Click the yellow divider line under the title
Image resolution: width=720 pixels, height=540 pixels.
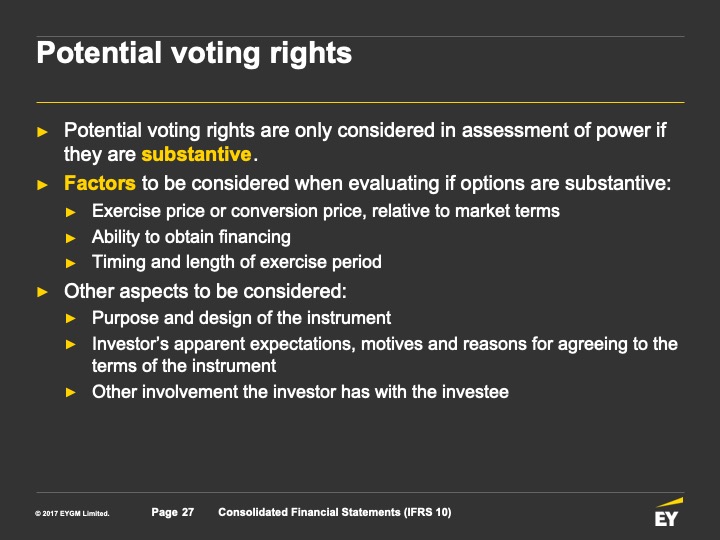360,102
